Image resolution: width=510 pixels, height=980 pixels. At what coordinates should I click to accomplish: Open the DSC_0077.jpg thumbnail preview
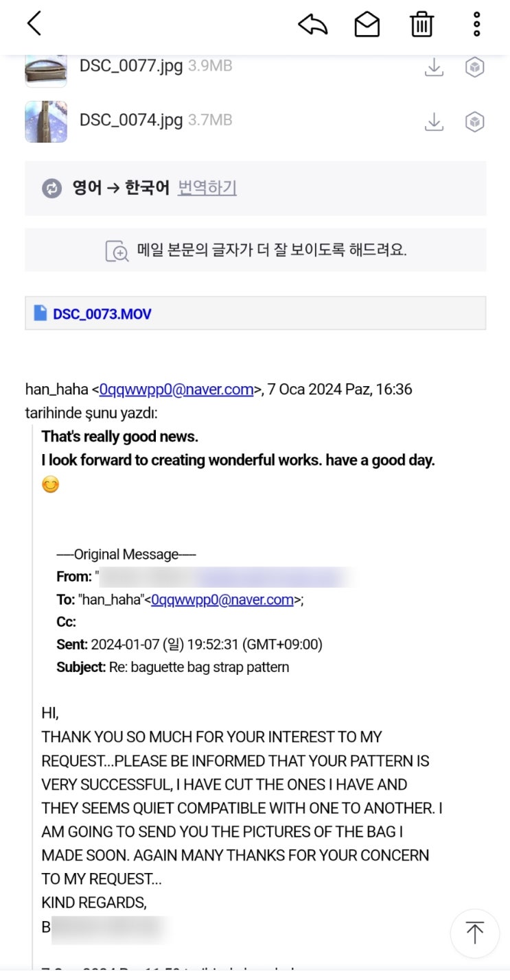point(46,71)
